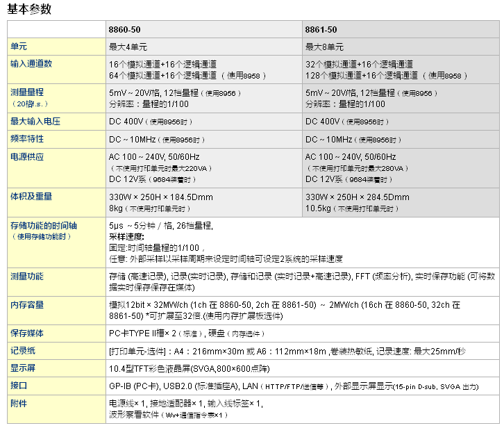Click the 内存容量 row label

tap(27, 304)
